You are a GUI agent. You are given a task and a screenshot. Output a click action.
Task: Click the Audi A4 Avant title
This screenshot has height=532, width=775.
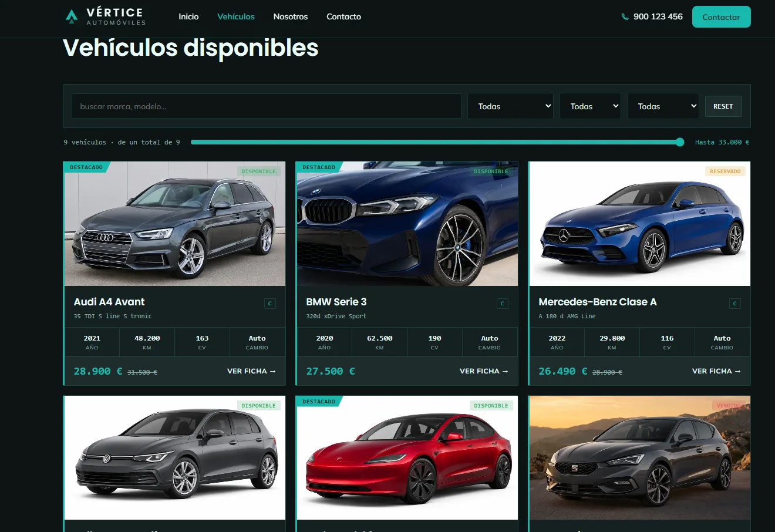pyautogui.click(x=109, y=302)
